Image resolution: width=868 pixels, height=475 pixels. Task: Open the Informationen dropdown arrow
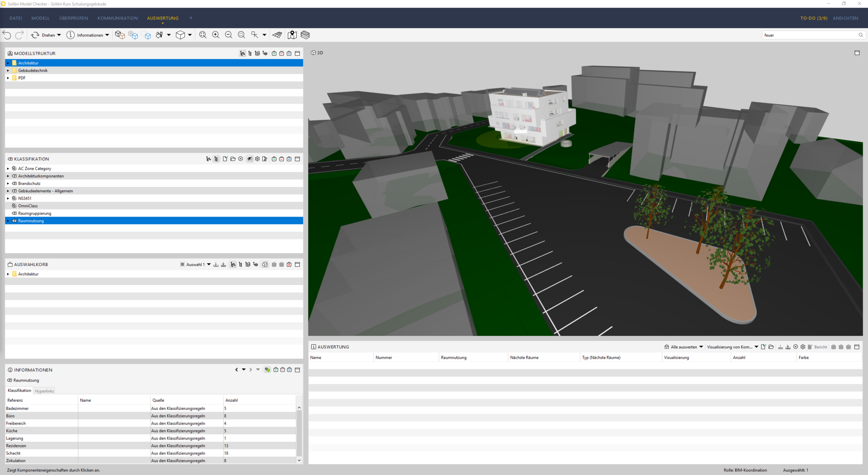click(x=107, y=35)
